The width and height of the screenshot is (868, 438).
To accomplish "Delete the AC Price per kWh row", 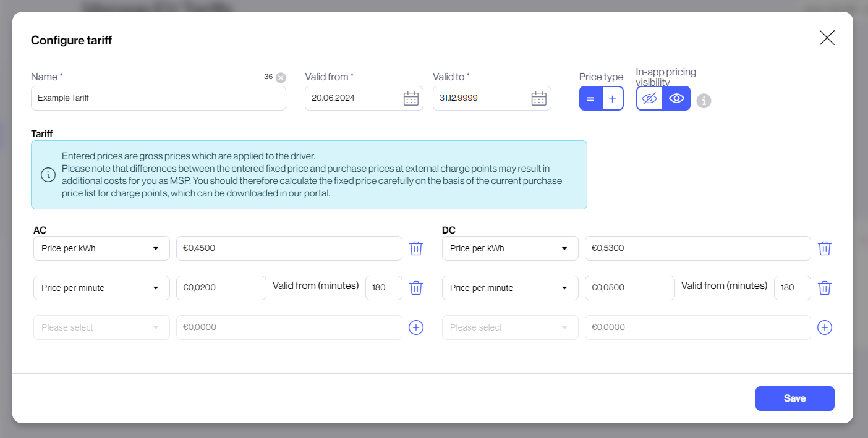I will [x=416, y=248].
